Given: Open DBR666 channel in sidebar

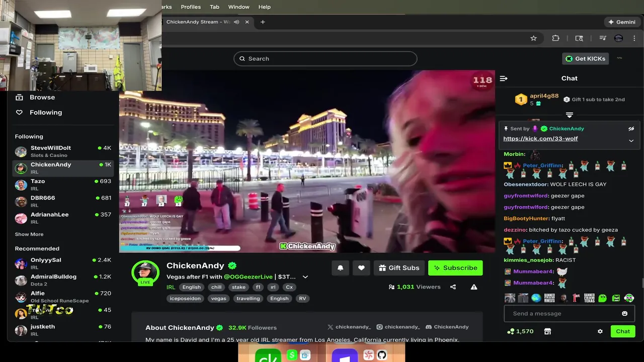Looking at the screenshot, I should click(x=63, y=201).
